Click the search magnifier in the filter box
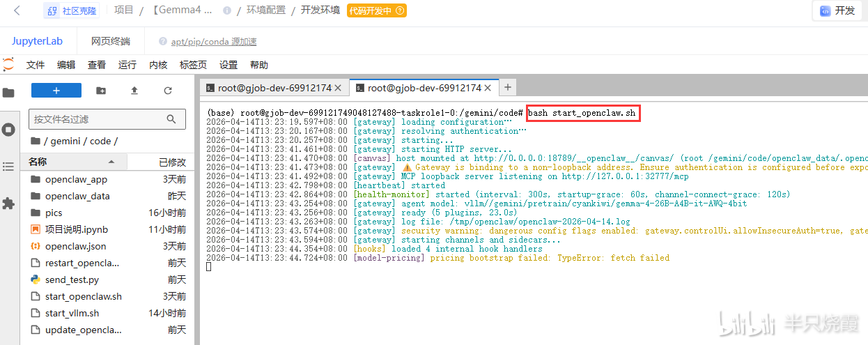This screenshot has width=868, height=345. [x=172, y=119]
